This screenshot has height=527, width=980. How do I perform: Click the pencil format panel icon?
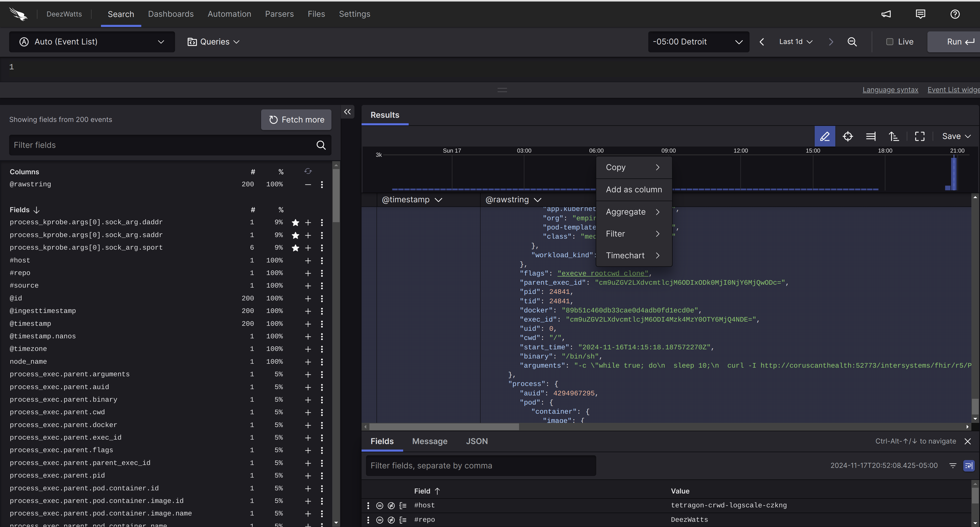tap(824, 136)
